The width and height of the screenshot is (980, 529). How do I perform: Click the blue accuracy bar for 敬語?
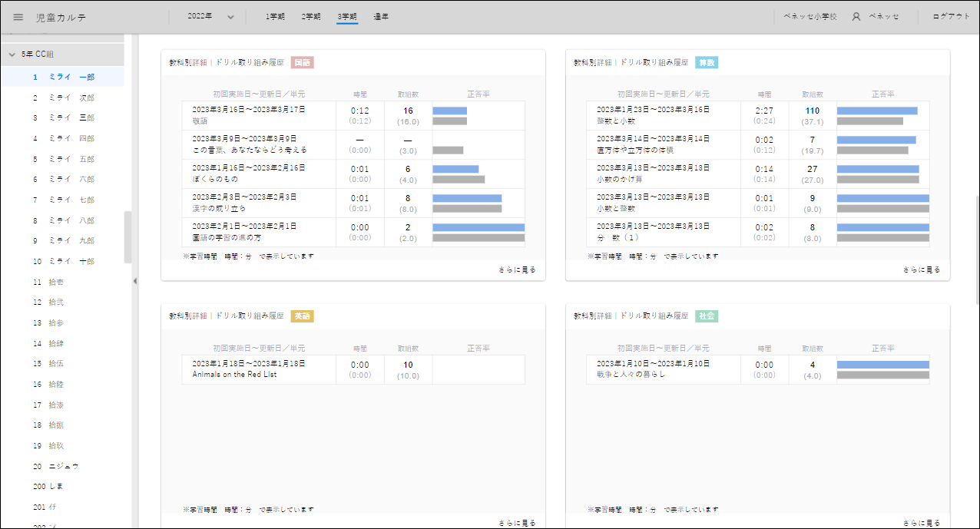click(x=449, y=111)
